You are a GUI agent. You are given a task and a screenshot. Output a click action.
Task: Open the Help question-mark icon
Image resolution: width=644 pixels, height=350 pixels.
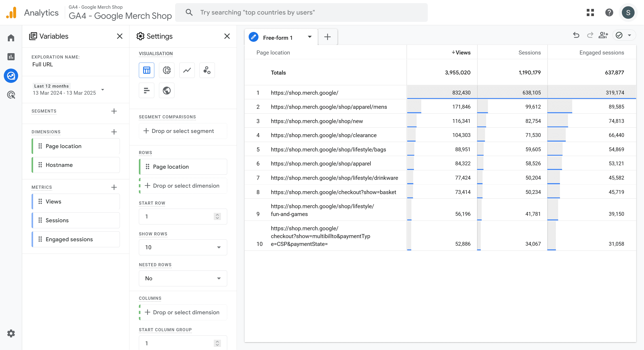pos(609,13)
